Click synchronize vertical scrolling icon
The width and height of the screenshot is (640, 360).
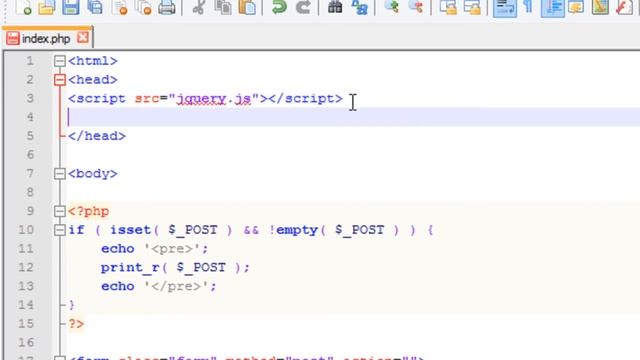coord(448,7)
